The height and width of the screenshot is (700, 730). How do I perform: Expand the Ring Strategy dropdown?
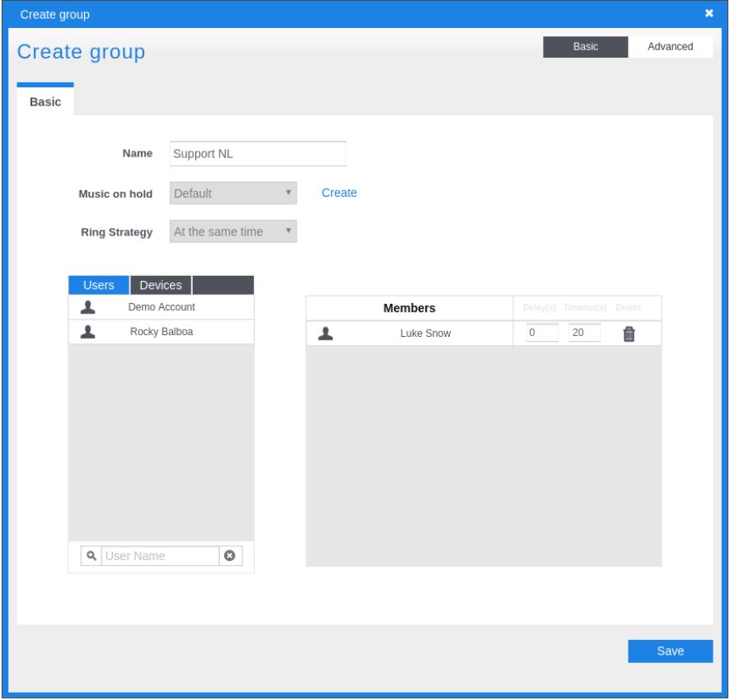point(233,232)
